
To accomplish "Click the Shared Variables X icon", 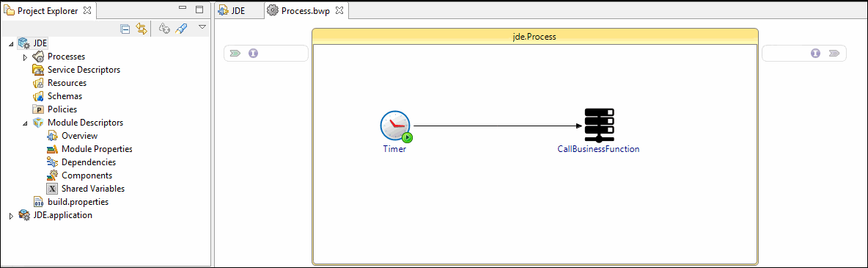I will (x=52, y=189).
